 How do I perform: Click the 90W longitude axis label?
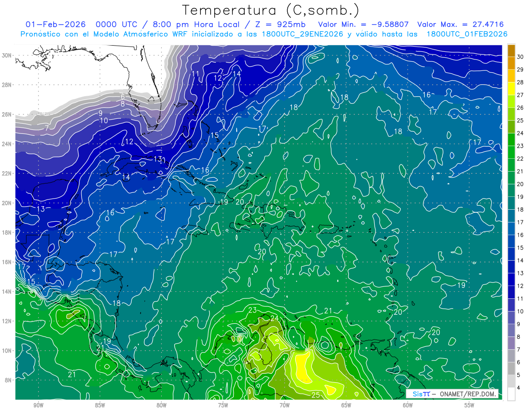tap(38, 405)
